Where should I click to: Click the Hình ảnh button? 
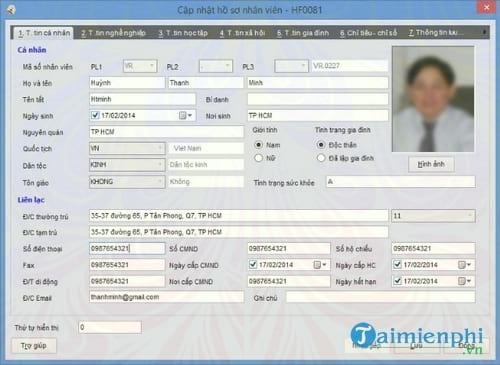point(431,164)
